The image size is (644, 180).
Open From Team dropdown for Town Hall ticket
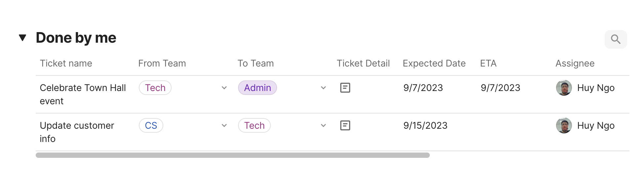[224, 88]
